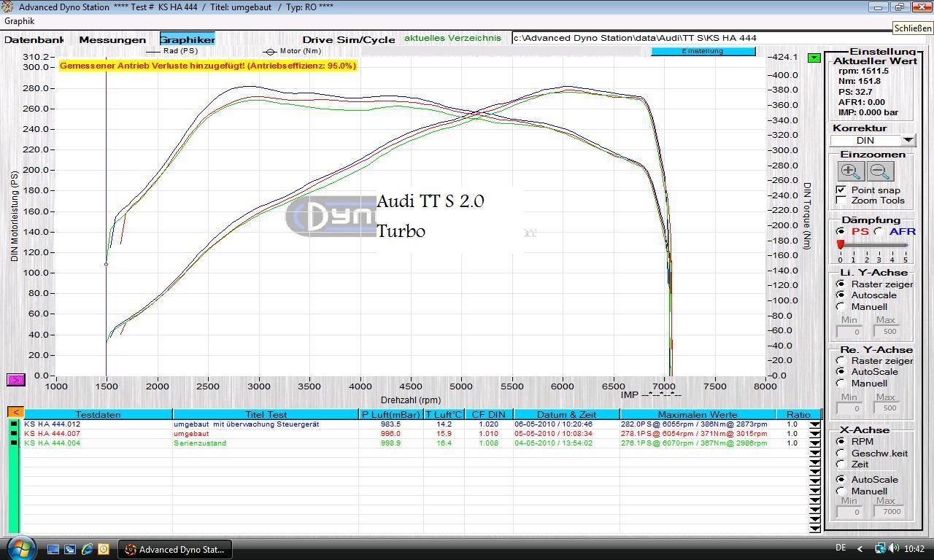
Task: Expand the dropdown arrow for the first test row
Action: pos(814,424)
